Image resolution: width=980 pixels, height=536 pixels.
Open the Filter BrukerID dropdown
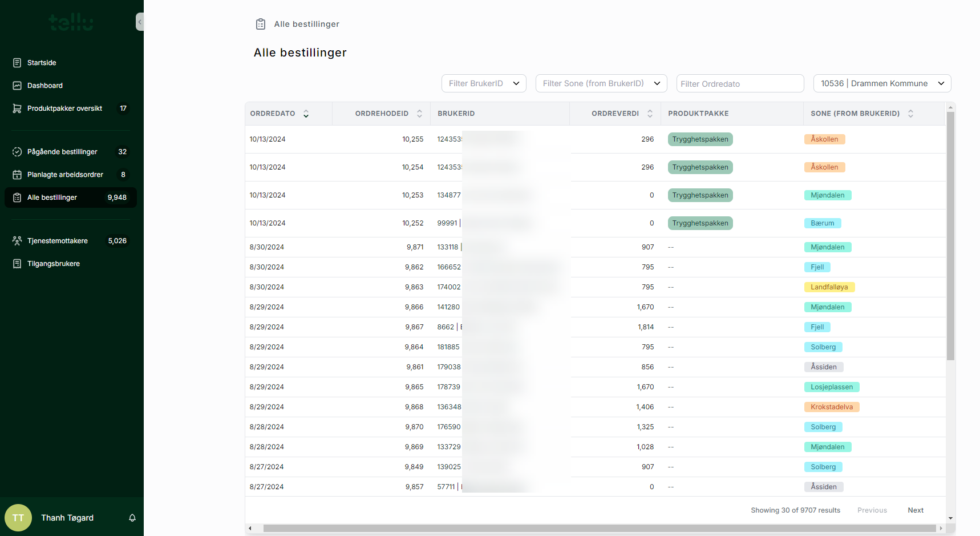(483, 83)
